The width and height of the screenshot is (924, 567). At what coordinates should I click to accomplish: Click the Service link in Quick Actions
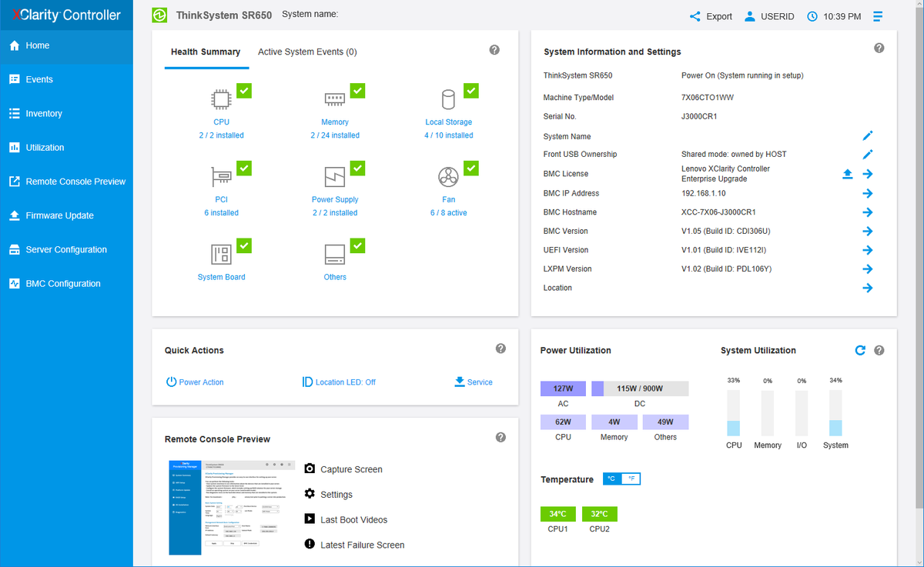coord(473,382)
